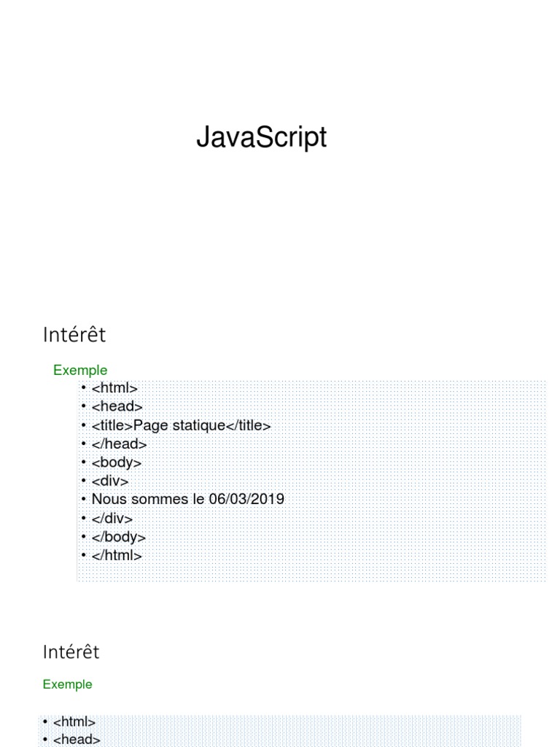Click the words "Page statique"
The height and width of the screenshot is (747, 560).
[x=179, y=425]
